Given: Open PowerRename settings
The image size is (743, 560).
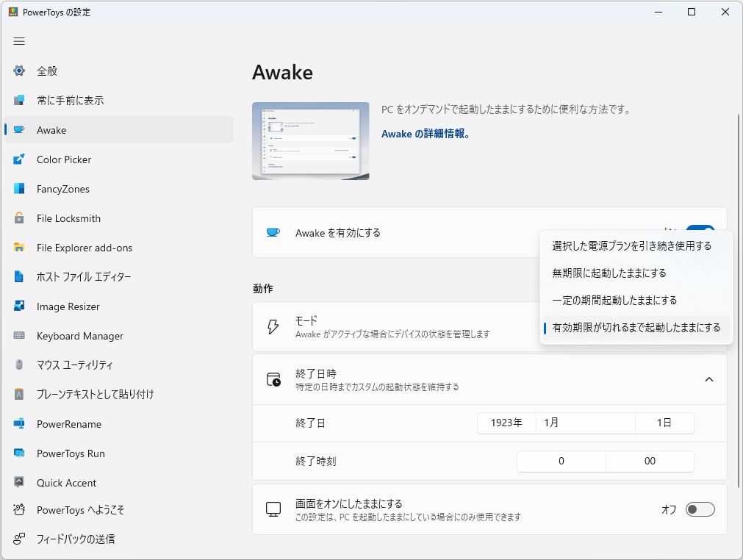Looking at the screenshot, I should click(68, 424).
